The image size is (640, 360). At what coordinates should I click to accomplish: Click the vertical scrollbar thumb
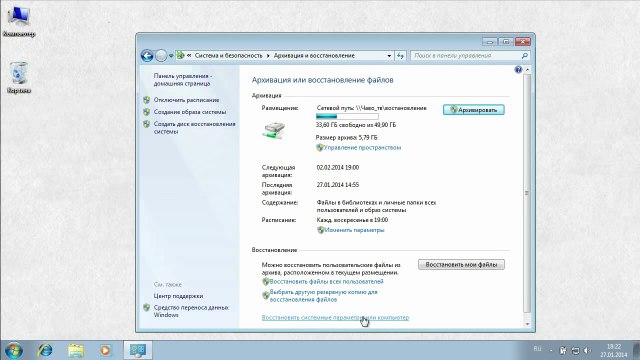click(527, 193)
